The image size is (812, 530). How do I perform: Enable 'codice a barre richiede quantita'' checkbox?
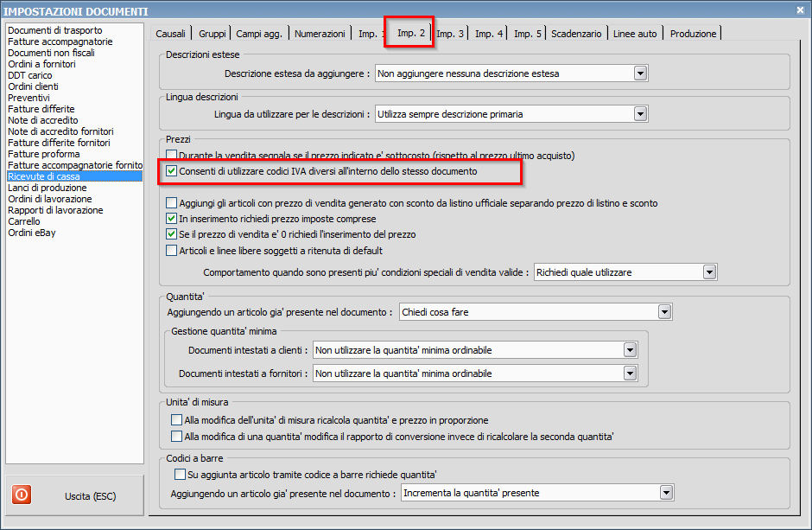(x=180, y=474)
